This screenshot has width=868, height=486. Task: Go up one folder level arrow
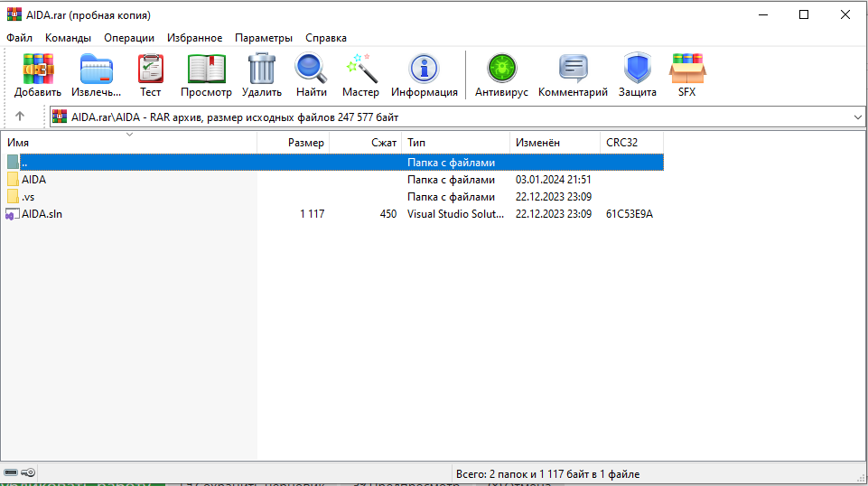coord(20,117)
